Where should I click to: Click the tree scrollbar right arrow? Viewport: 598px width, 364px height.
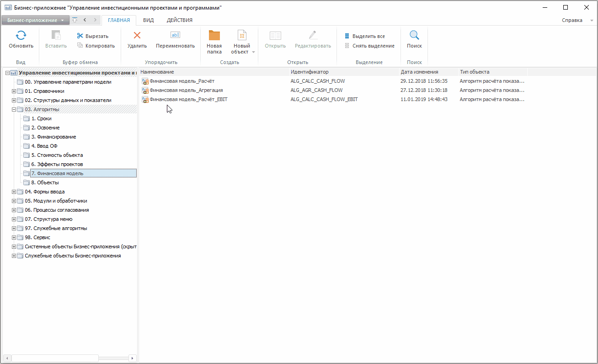pyautogui.click(x=133, y=358)
